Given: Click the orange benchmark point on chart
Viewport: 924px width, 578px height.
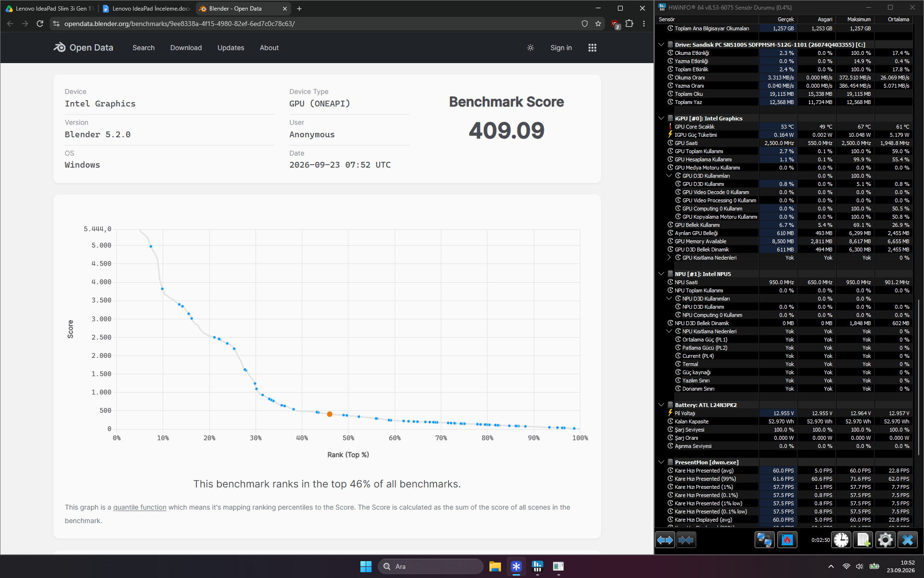Looking at the screenshot, I should (x=330, y=414).
